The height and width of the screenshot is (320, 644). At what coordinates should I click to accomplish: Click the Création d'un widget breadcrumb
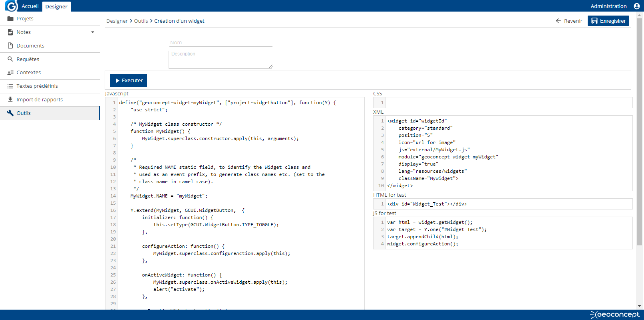click(179, 21)
